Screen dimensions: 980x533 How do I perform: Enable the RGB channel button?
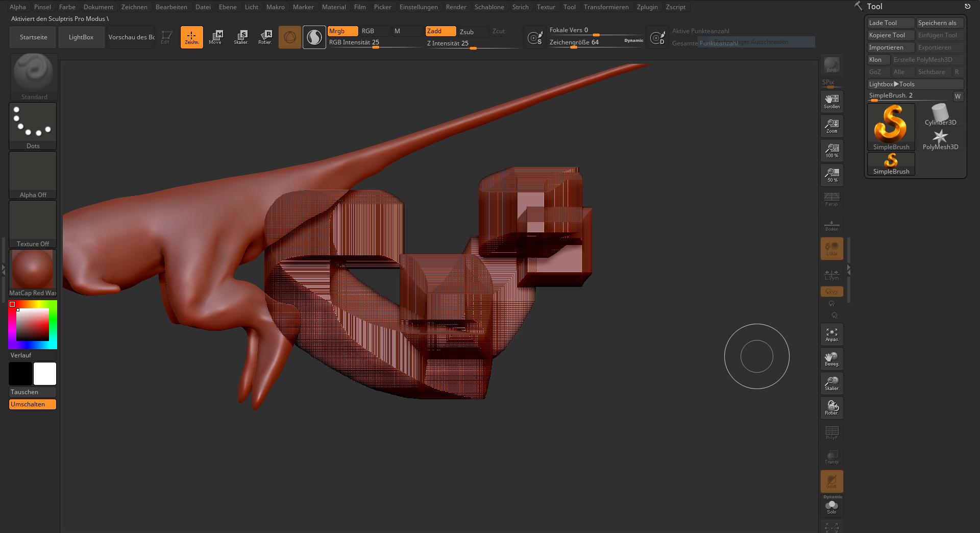tap(375, 31)
